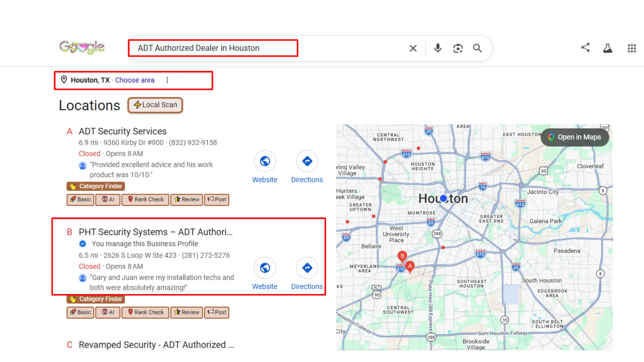Click Rank Check under ADT Security Services

click(145, 199)
